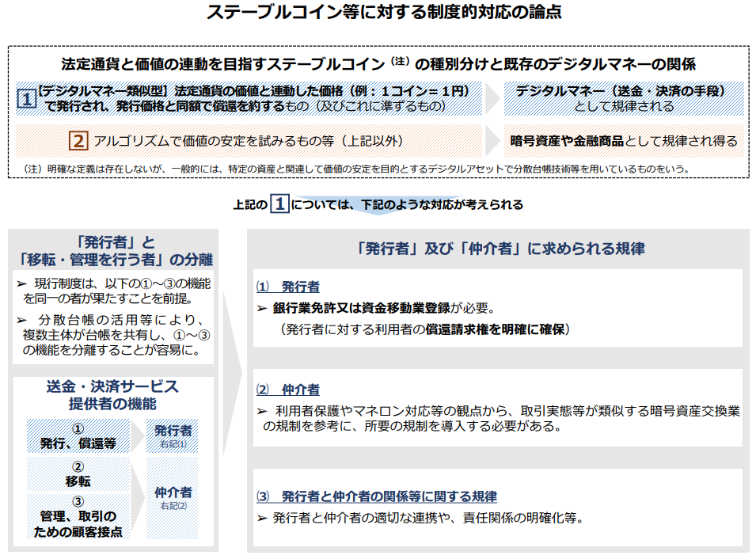This screenshot has width=756, height=559.
Task: Click the arrow pointing to the 暗号資産や金融商品 box
Action: (x=492, y=141)
